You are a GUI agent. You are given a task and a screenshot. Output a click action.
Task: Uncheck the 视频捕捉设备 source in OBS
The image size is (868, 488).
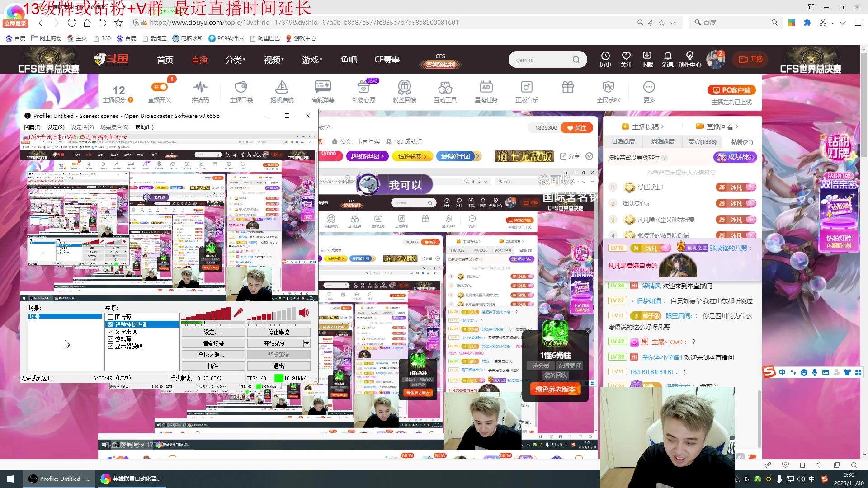(110, 324)
